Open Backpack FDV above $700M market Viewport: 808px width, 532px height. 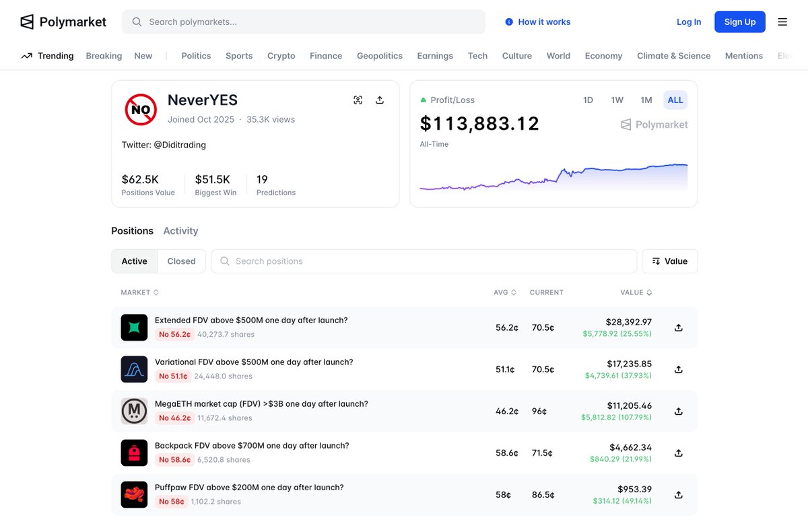(252, 445)
